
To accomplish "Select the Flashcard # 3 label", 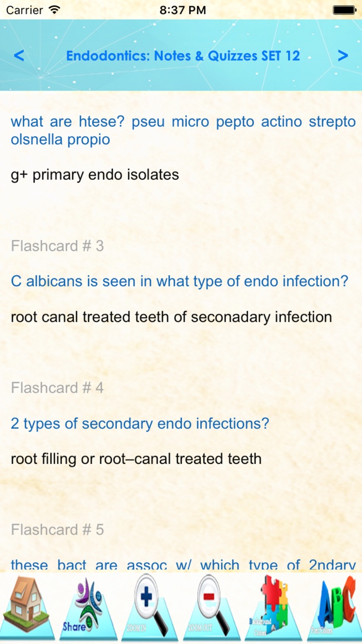I will [x=57, y=246].
